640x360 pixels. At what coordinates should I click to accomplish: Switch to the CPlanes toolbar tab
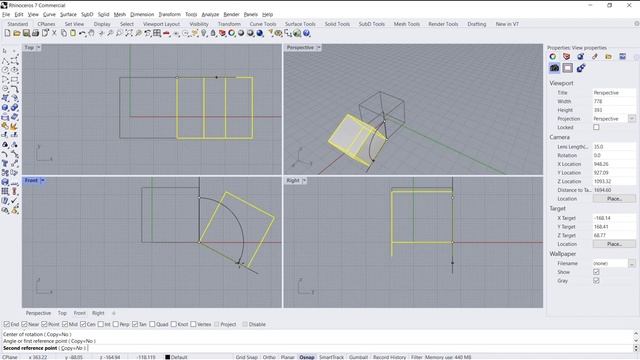coord(46,24)
